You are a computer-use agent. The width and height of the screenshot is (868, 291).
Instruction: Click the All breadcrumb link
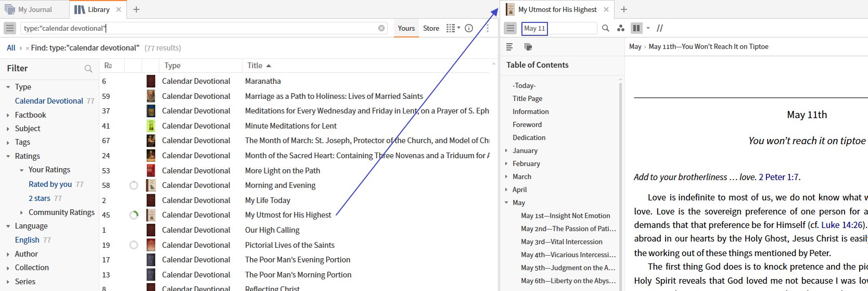tap(11, 48)
